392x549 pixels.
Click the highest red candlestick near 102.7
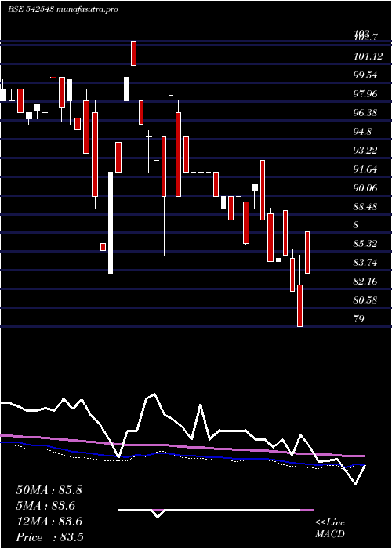(133, 53)
